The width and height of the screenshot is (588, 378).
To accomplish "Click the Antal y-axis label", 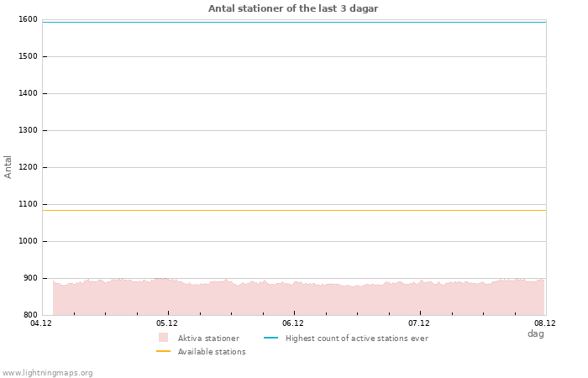I will pos(8,166).
